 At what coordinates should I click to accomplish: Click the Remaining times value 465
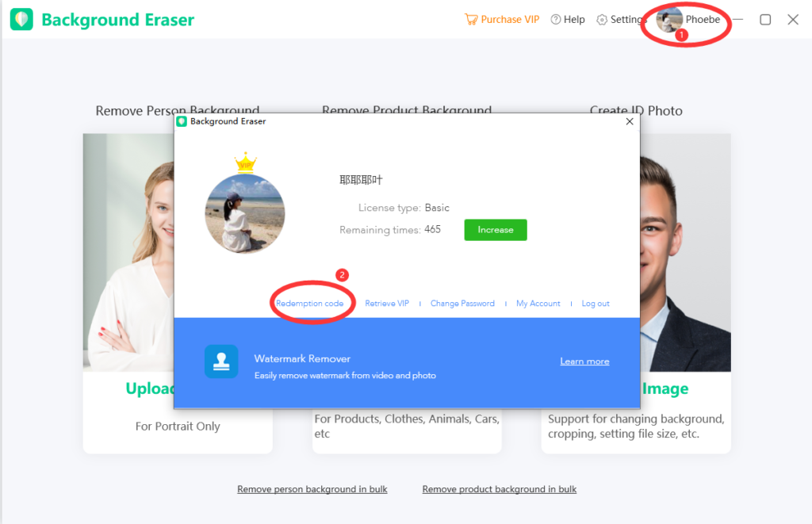pos(432,229)
